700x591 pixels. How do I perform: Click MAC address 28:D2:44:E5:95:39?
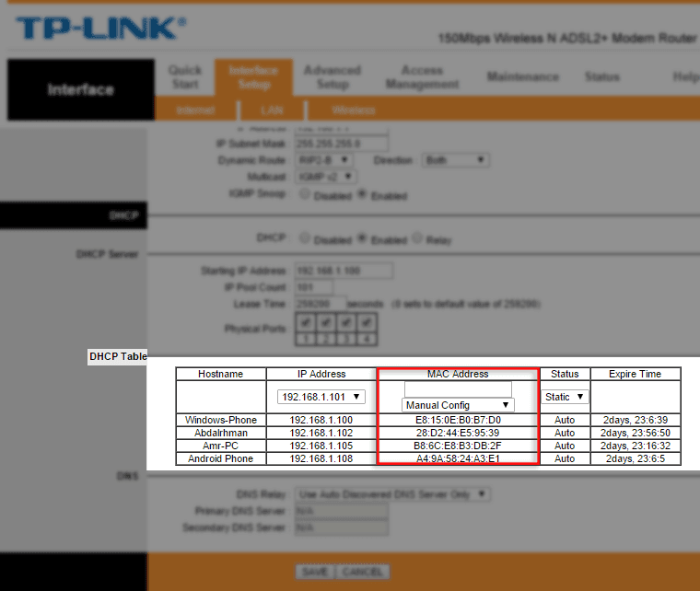458,433
